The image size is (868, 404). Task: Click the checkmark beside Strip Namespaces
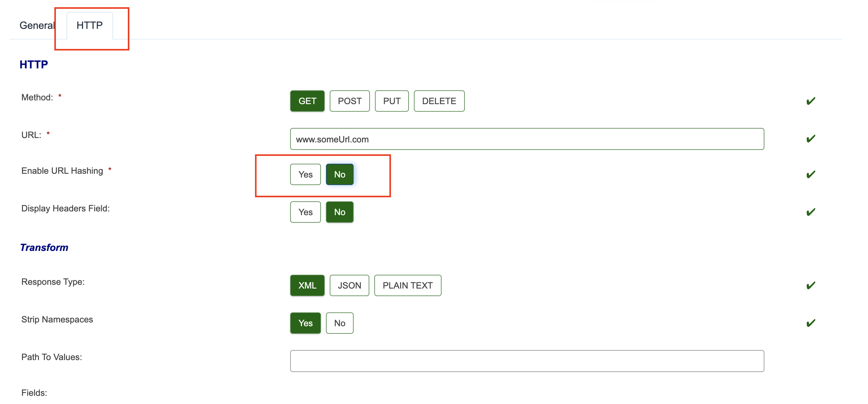click(x=811, y=323)
